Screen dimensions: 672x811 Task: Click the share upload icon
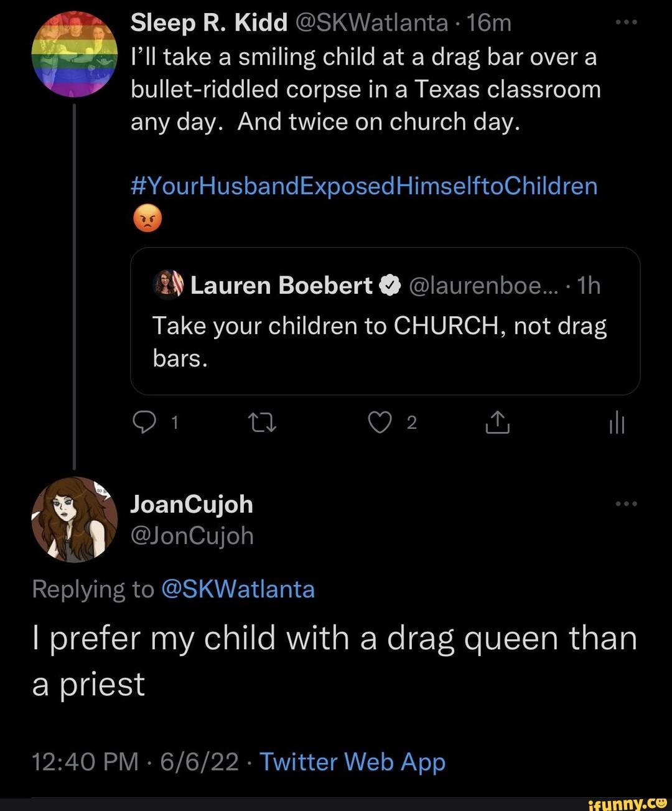pos(498,423)
